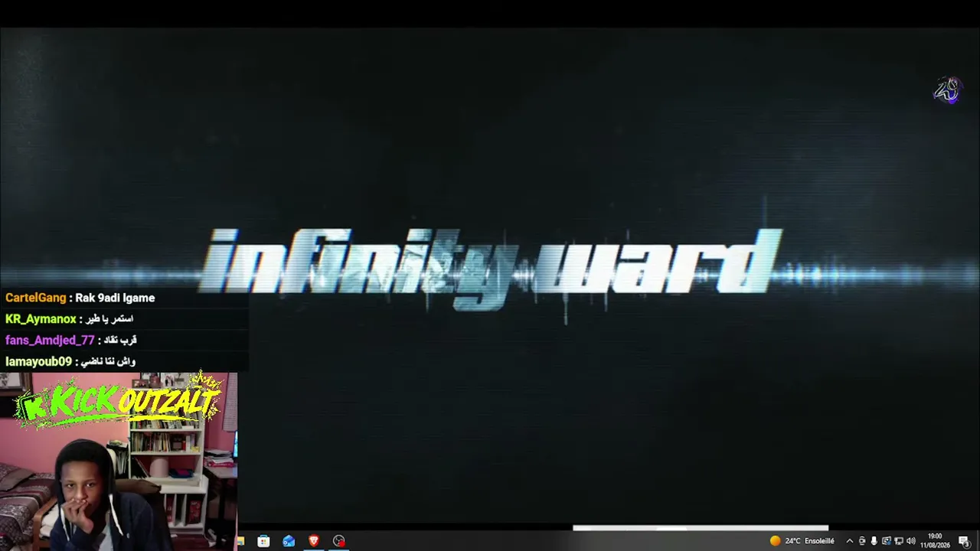Click the message "Rak 9adi lgame"
Viewport: 980px width, 551px height.
[115, 298]
